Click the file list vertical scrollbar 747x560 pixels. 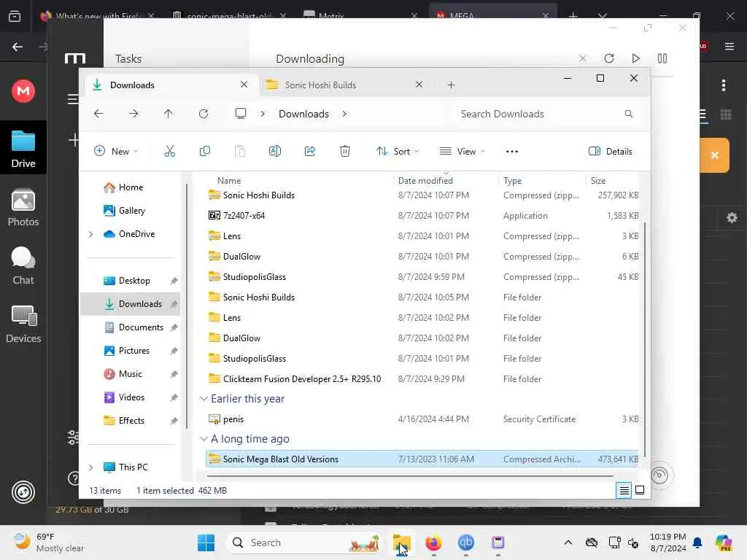(645, 339)
